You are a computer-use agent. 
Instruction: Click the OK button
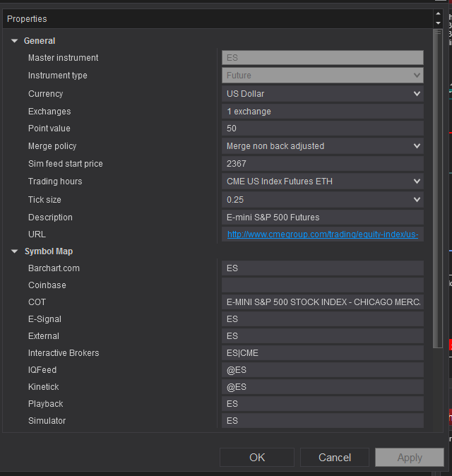257,457
